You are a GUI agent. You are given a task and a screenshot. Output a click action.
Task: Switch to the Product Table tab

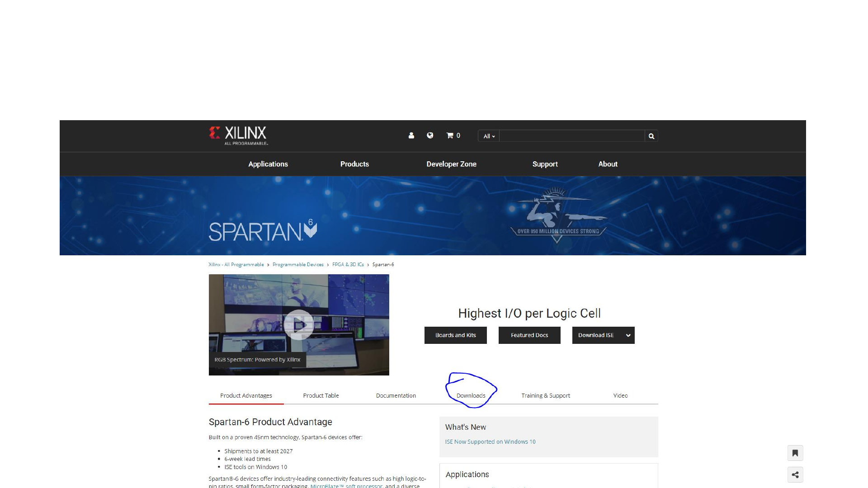tap(321, 395)
